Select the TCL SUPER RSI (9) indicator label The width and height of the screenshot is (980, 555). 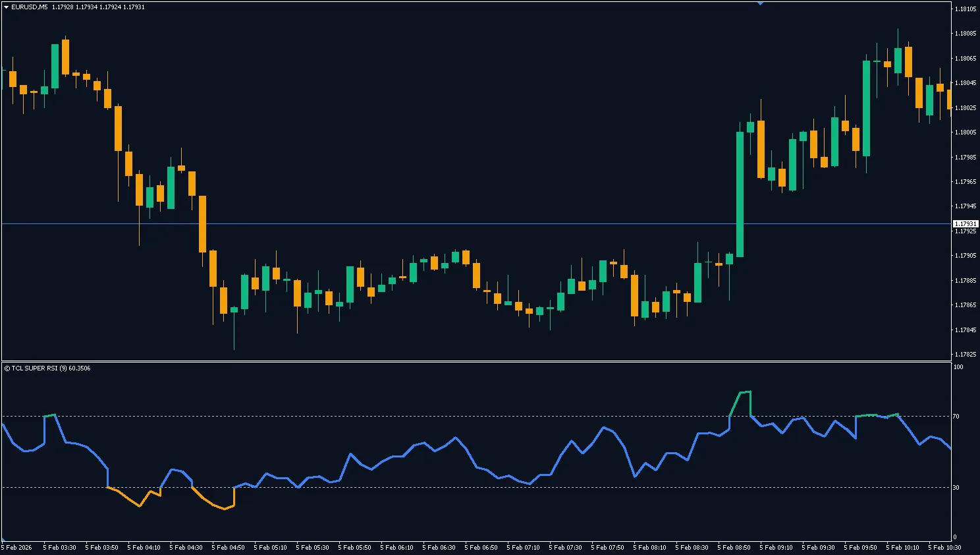coord(40,368)
